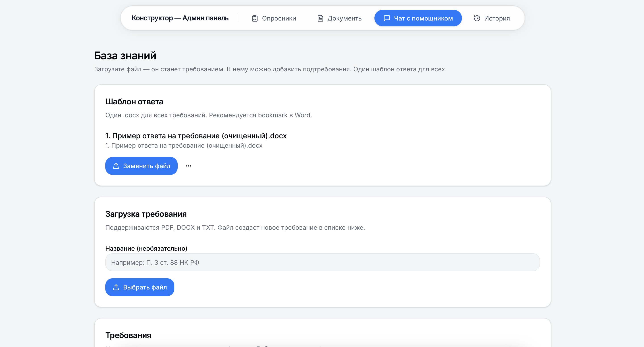Click upload icon on Выбрать файл button
Image resolution: width=644 pixels, height=347 pixels.
tap(116, 287)
